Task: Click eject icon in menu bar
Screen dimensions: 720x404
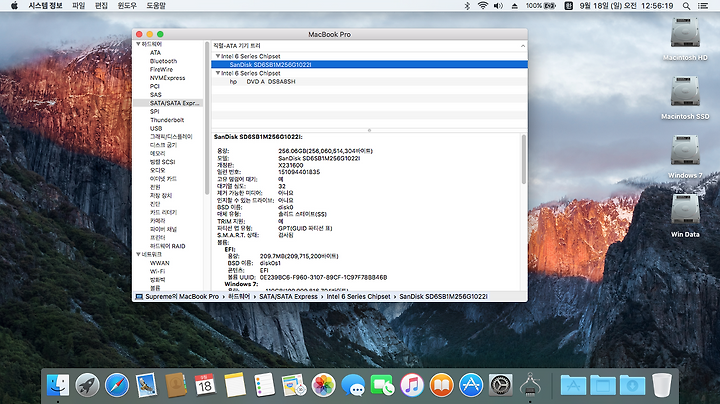Action: pyautogui.click(x=514, y=6)
